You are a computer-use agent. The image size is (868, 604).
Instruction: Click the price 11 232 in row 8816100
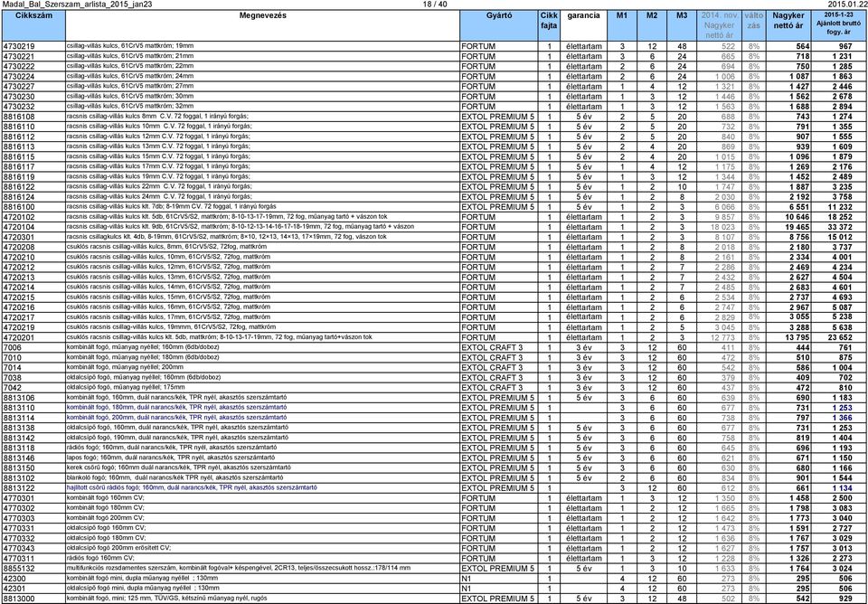coord(840,206)
